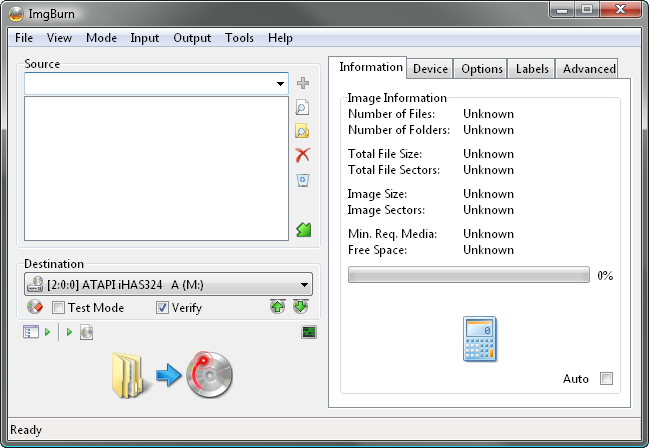
Task: Click the red X remove icon
Action: point(303,155)
